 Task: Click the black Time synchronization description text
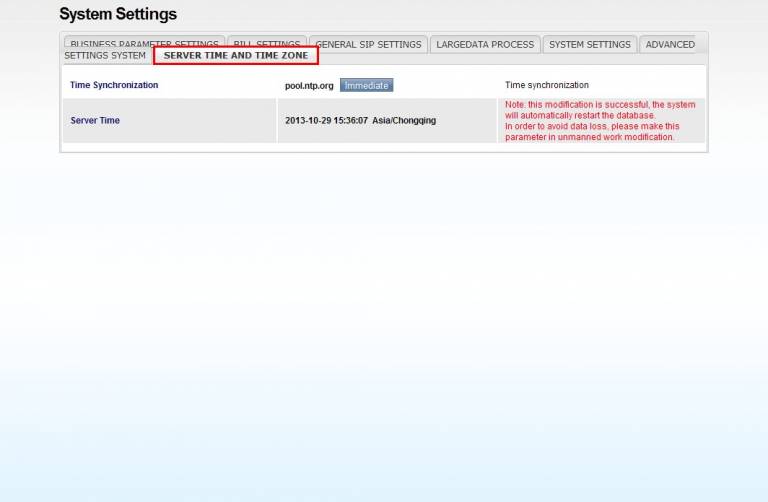547,86
